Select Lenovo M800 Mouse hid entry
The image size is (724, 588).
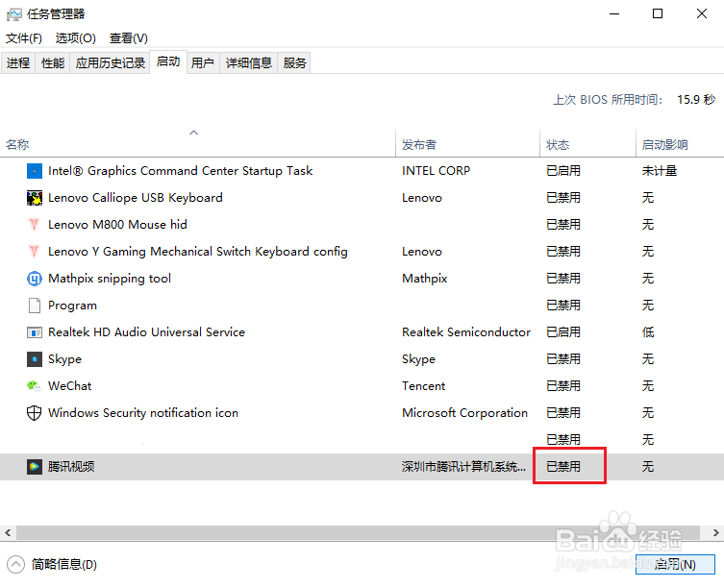[x=117, y=225]
